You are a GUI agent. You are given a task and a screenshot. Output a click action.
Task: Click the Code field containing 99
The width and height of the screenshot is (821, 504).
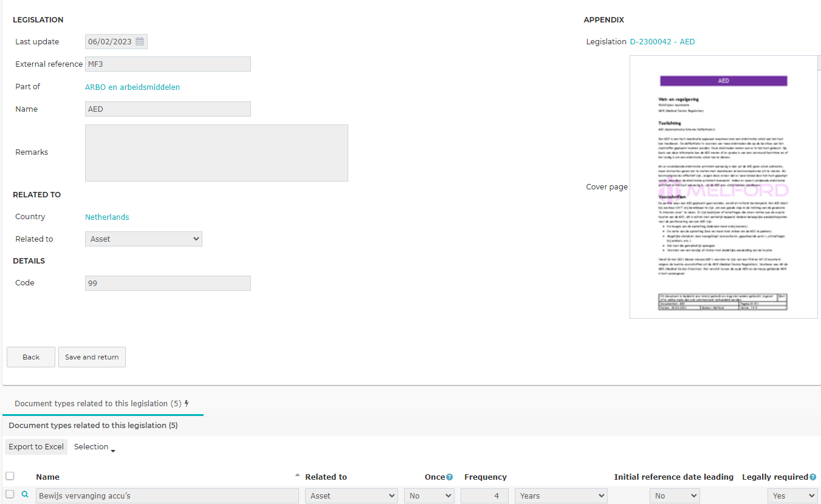[168, 283]
